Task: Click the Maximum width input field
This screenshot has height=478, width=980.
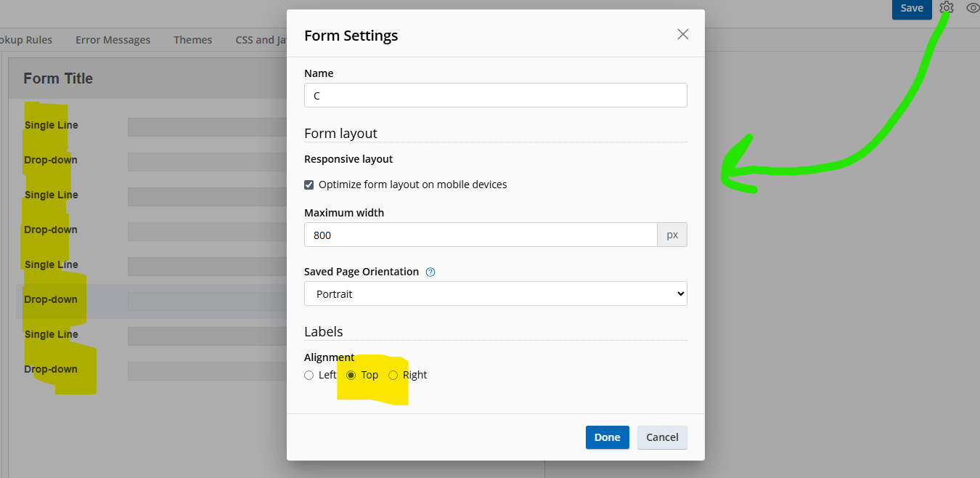Action: pyautogui.click(x=481, y=235)
